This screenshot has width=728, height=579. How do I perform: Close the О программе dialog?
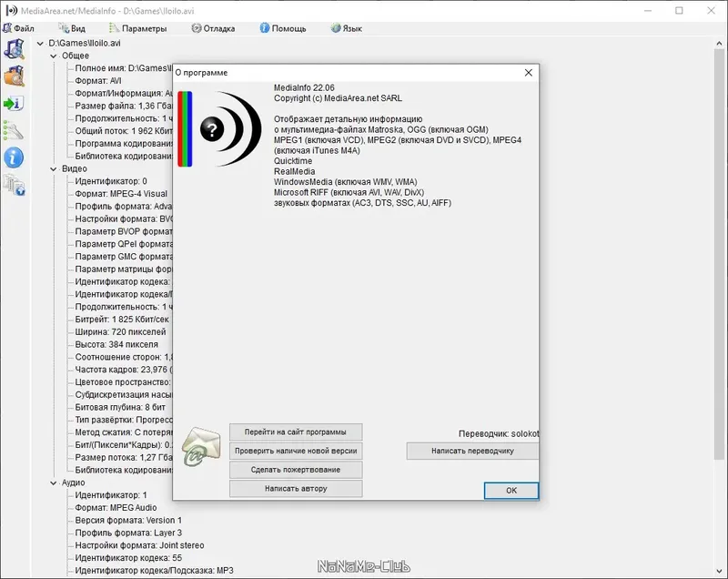click(529, 73)
